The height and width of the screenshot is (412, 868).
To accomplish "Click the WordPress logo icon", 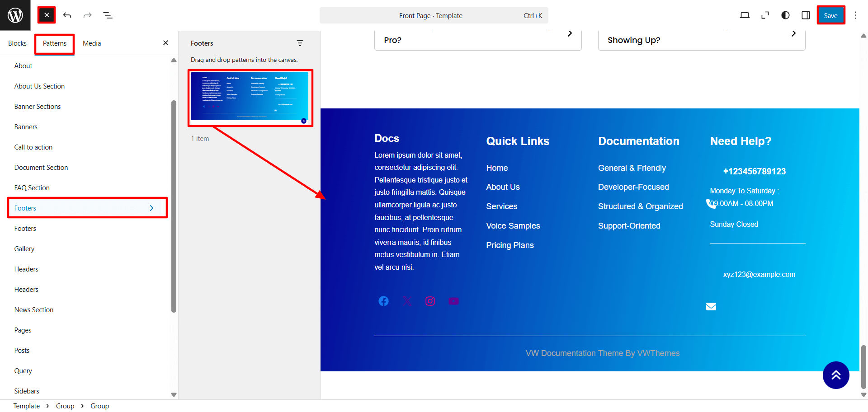I will coord(15,15).
